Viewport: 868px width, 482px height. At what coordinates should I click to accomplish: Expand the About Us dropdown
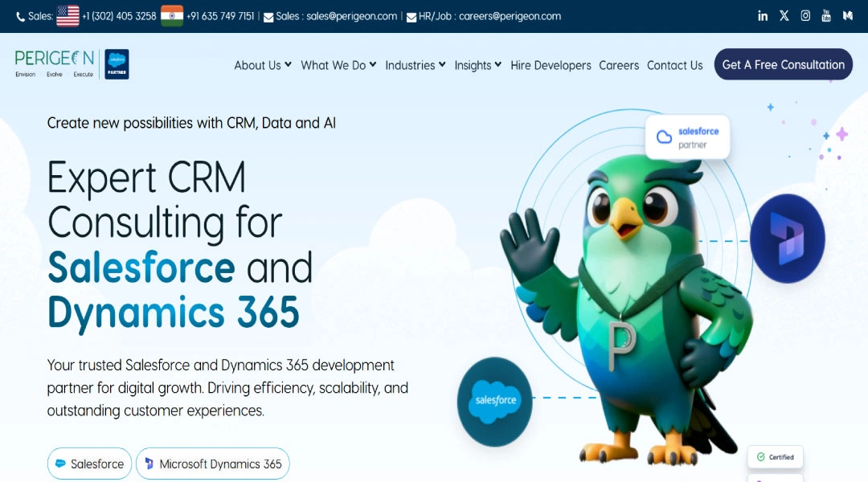point(262,65)
